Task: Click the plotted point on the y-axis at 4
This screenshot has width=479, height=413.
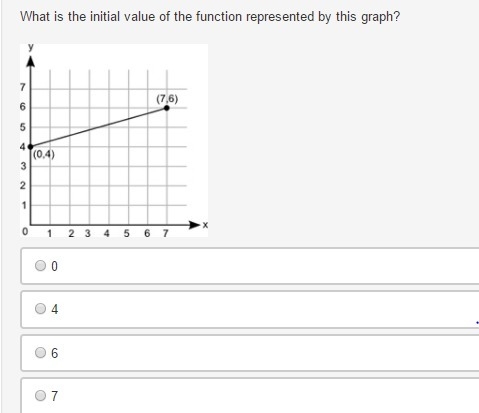Action: pyautogui.click(x=31, y=147)
